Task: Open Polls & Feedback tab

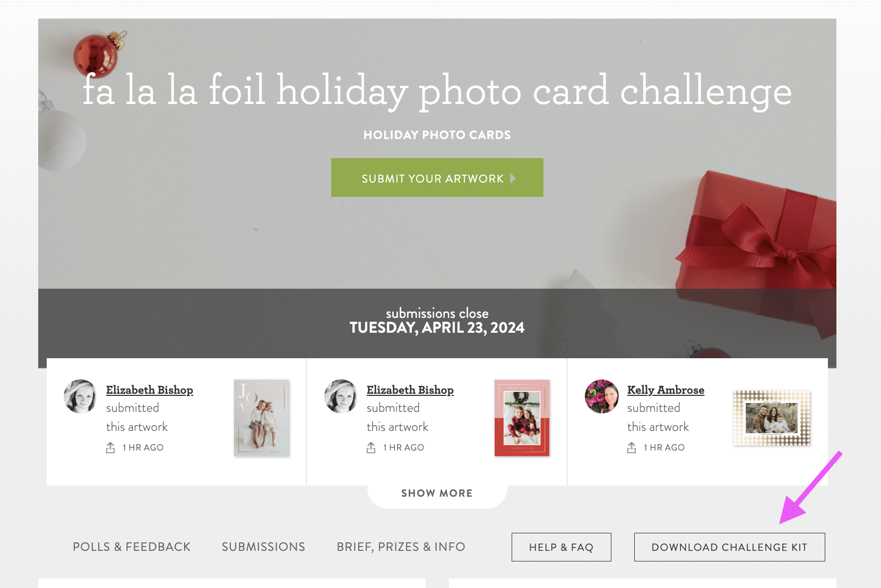Action: click(132, 547)
